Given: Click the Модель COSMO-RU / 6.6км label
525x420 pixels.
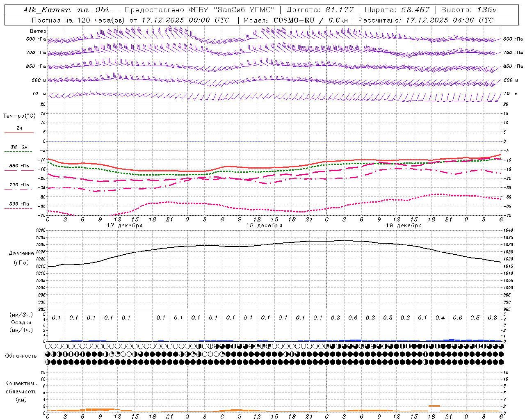Looking at the screenshot, I should click(x=296, y=20).
